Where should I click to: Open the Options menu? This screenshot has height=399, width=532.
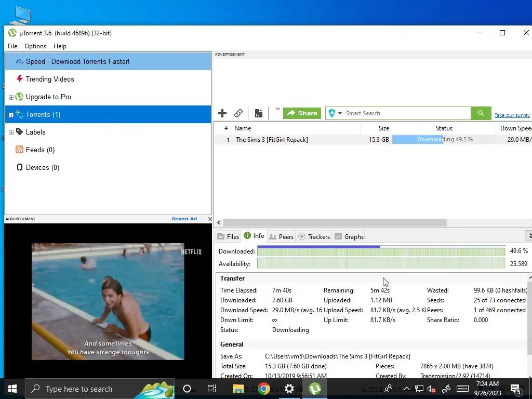coord(35,46)
